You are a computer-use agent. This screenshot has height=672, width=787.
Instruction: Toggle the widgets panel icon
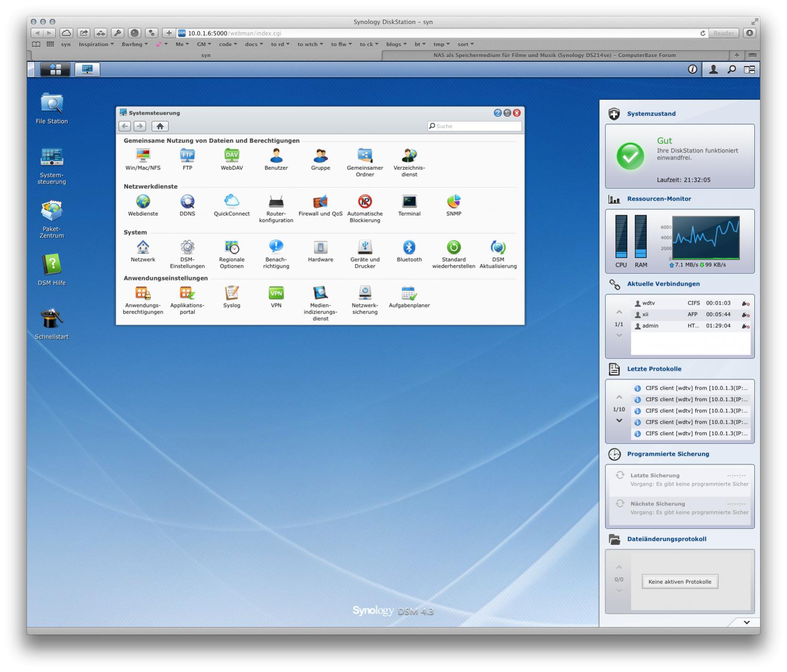click(750, 70)
